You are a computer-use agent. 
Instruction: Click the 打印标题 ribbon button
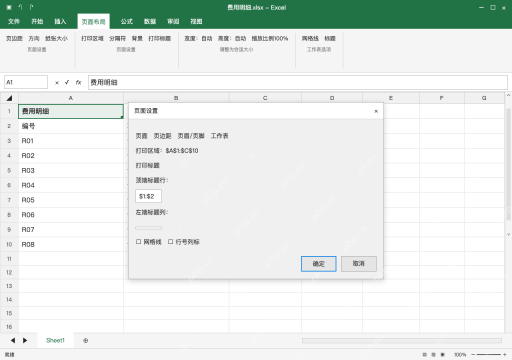tap(160, 39)
